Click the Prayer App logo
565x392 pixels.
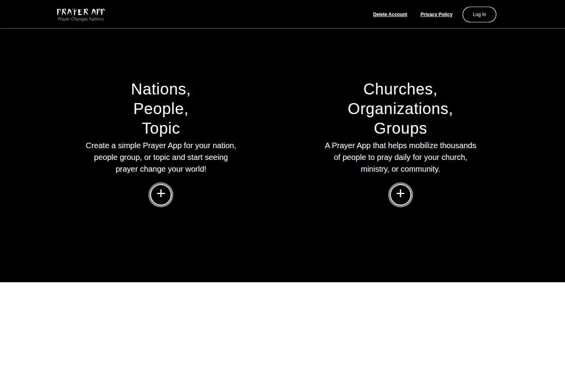tap(81, 15)
